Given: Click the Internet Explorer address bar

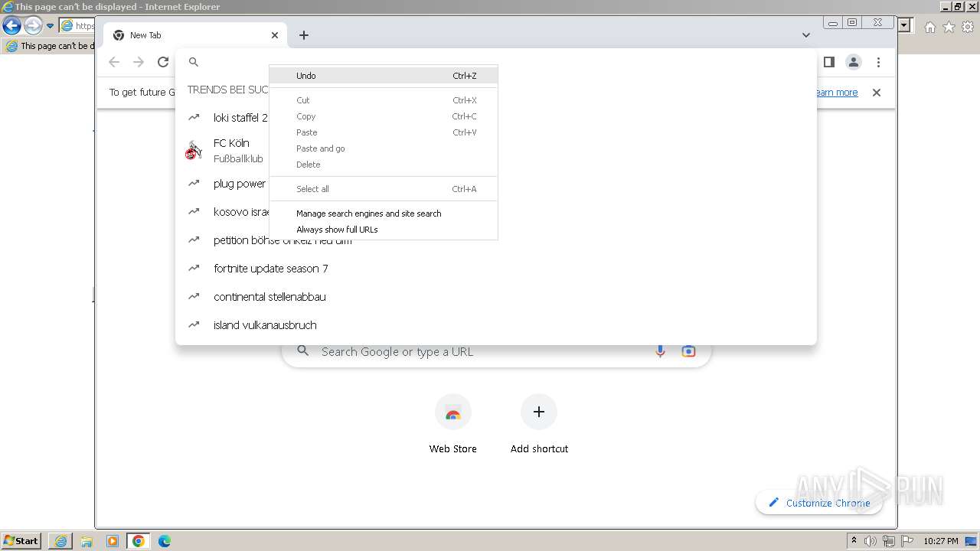Looking at the screenshot, I should click(77, 26).
